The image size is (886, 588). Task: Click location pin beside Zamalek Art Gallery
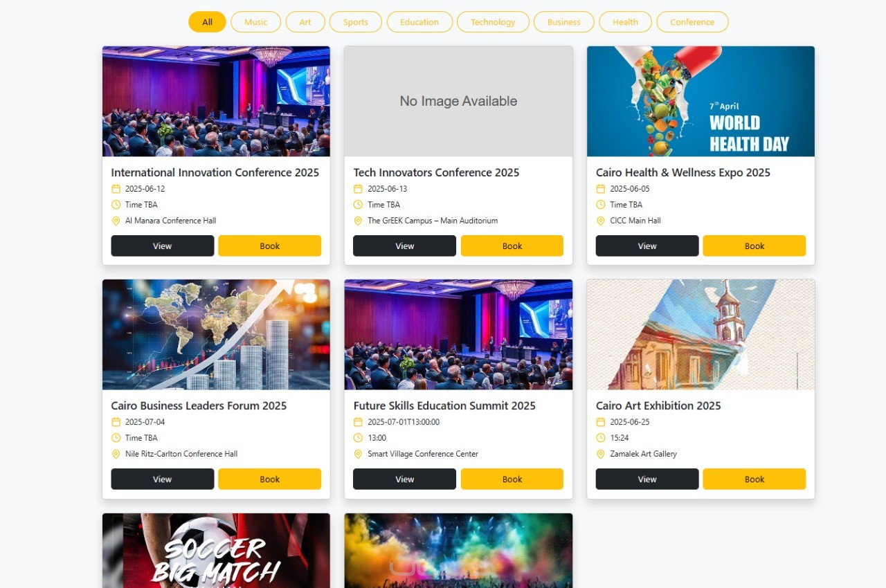[600, 454]
